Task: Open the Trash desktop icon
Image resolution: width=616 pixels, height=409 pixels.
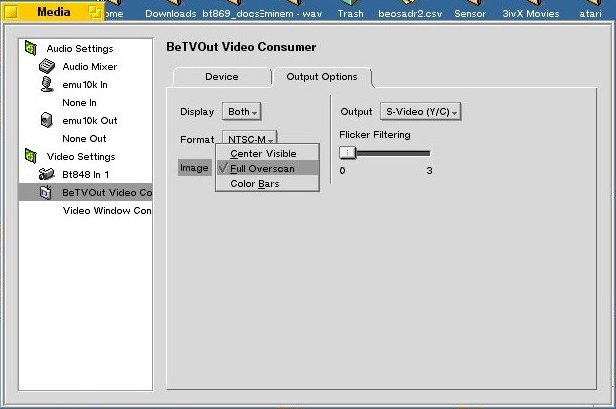Action: pyautogui.click(x=350, y=13)
